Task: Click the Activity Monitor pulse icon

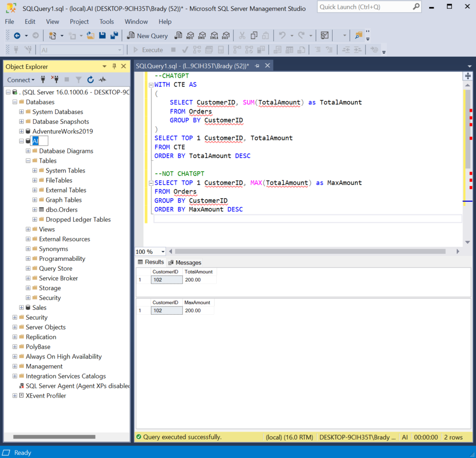Action: coord(102,80)
